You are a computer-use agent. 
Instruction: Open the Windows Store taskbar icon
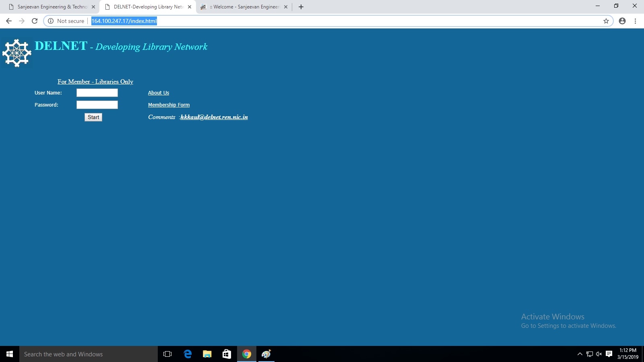coord(227,354)
